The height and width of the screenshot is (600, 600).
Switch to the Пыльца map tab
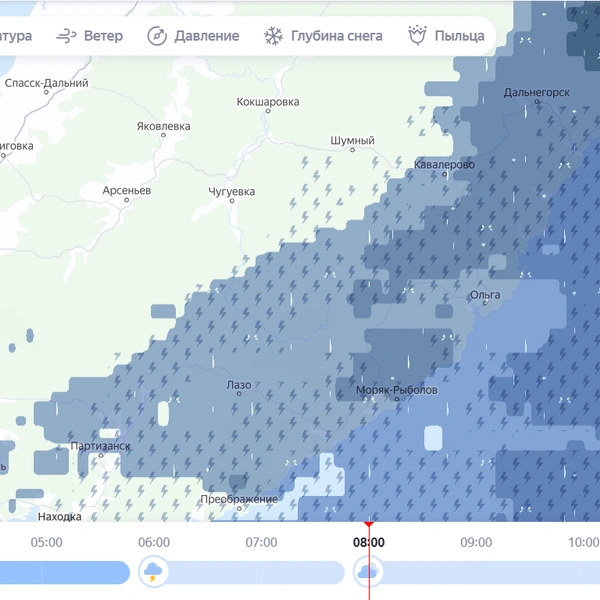click(x=447, y=36)
